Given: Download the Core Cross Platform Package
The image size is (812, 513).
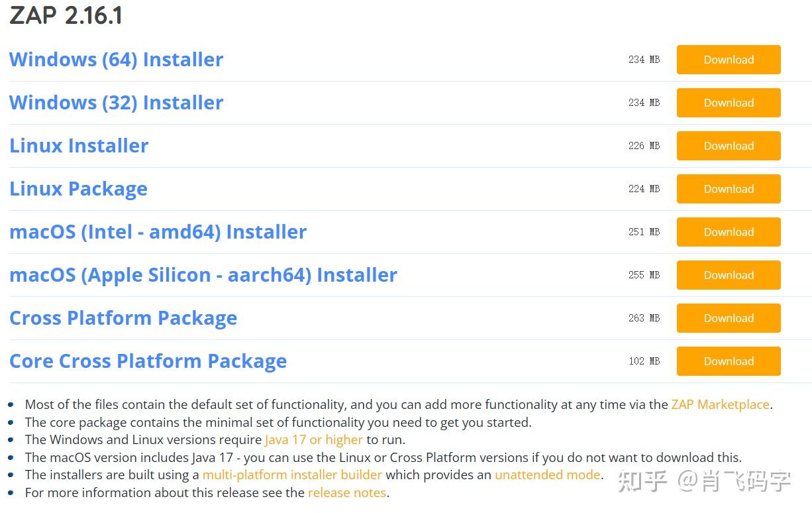Looking at the screenshot, I should pos(728,361).
